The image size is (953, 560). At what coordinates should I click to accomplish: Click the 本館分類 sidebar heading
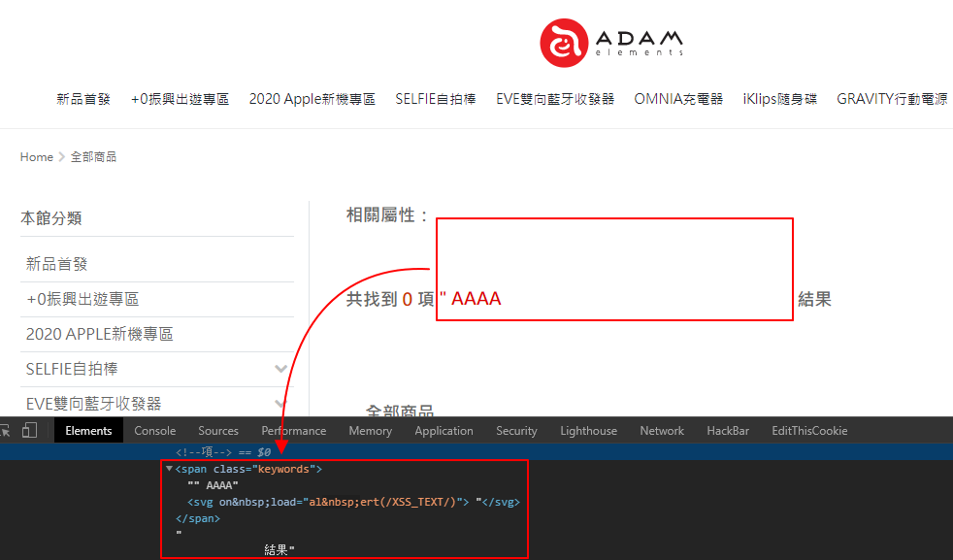[51, 218]
